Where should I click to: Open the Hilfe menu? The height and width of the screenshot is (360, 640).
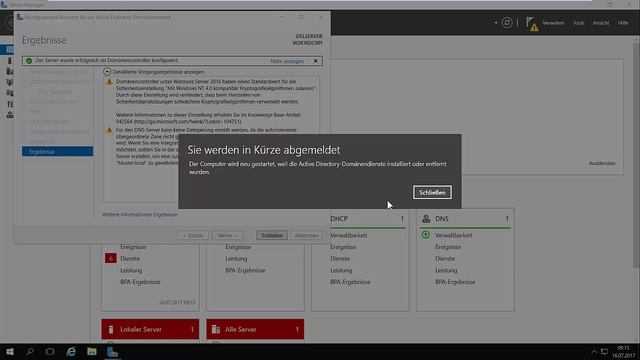pos(623,23)
